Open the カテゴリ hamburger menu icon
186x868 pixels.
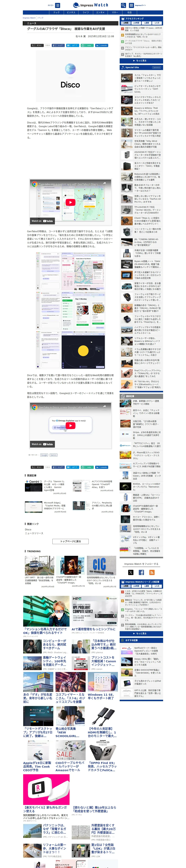pos(58,5)
